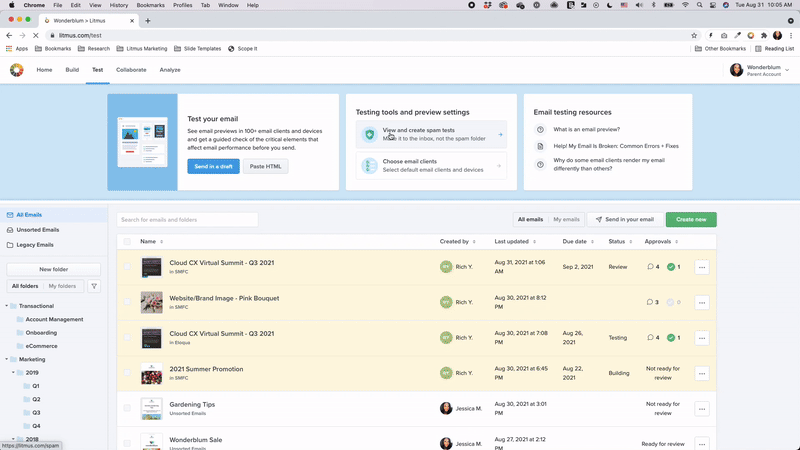Click comments icon on Cloud CX Review row

[x=650, y=267]
